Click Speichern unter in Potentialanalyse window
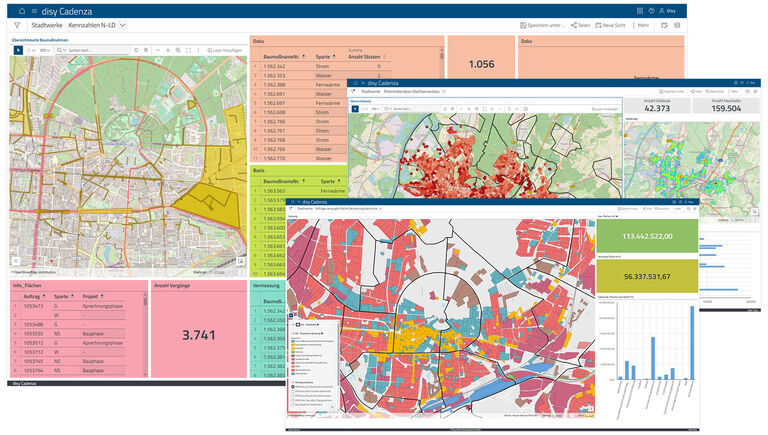The image size is (768, 435). point(672,92)
